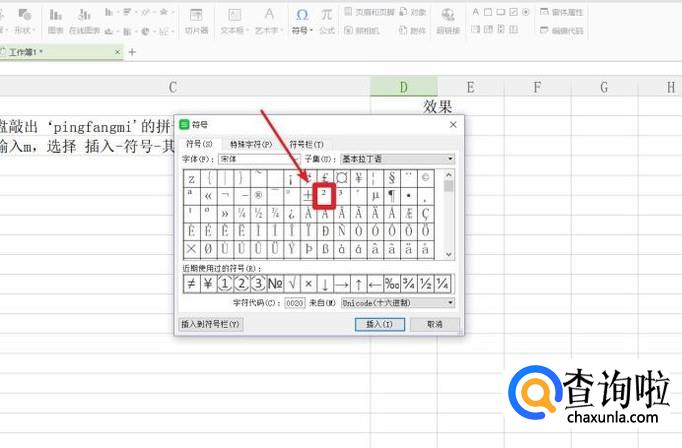This screenshot has height=448, width=682.
Task: Select column D header
Action: [404, 87]
